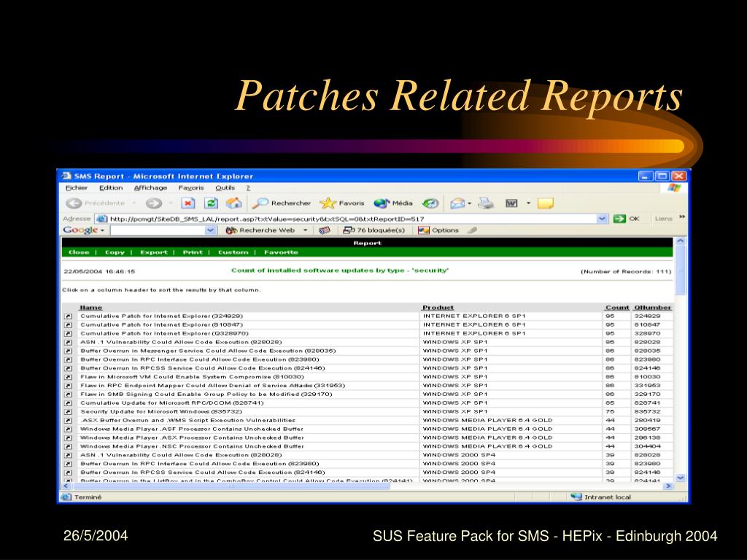747x560 pixels.
Task: Open the Affichage menu
Action: coord(150,188)
